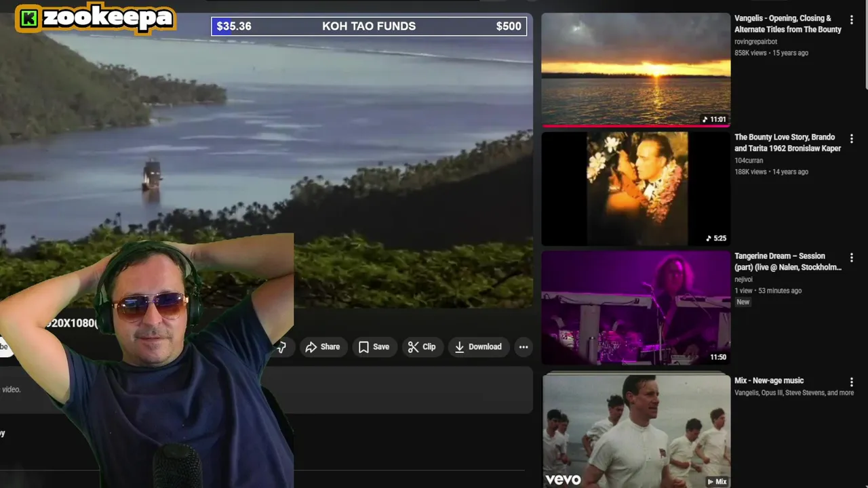Play the Brando and Tarita thumbnail video
Image resolution: width=868 pixels, height=488 pixels.
(636, 188)
